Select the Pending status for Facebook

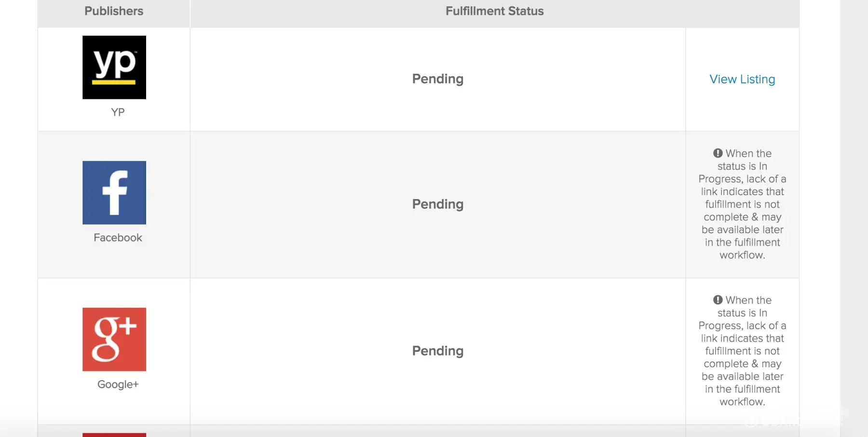coord(437,204)
